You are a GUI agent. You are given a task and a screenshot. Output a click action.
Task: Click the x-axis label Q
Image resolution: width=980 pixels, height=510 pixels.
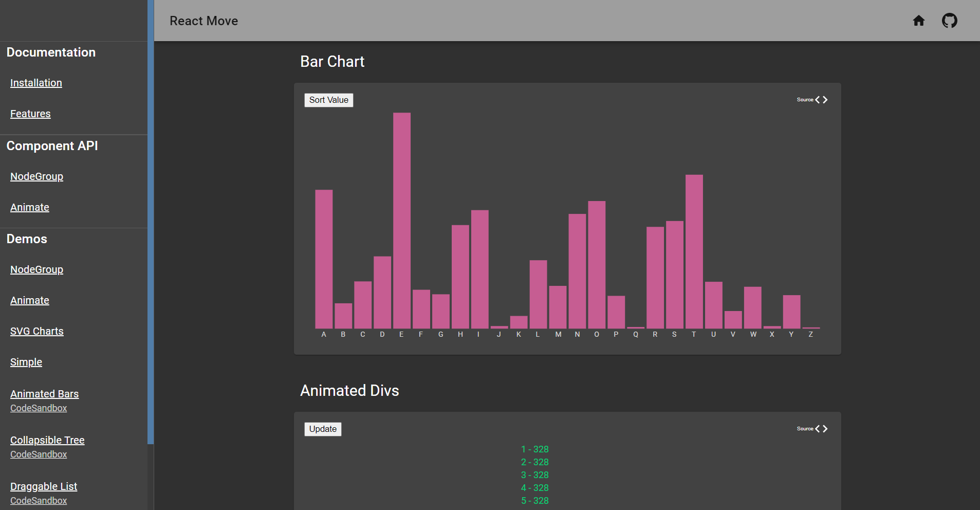(x=636, y=334)
